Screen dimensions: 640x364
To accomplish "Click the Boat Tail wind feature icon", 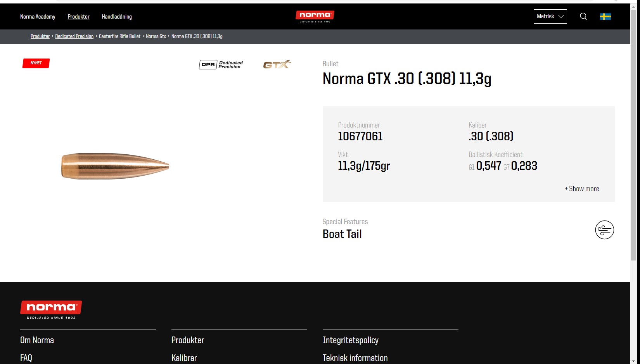I will coord(604,230).
